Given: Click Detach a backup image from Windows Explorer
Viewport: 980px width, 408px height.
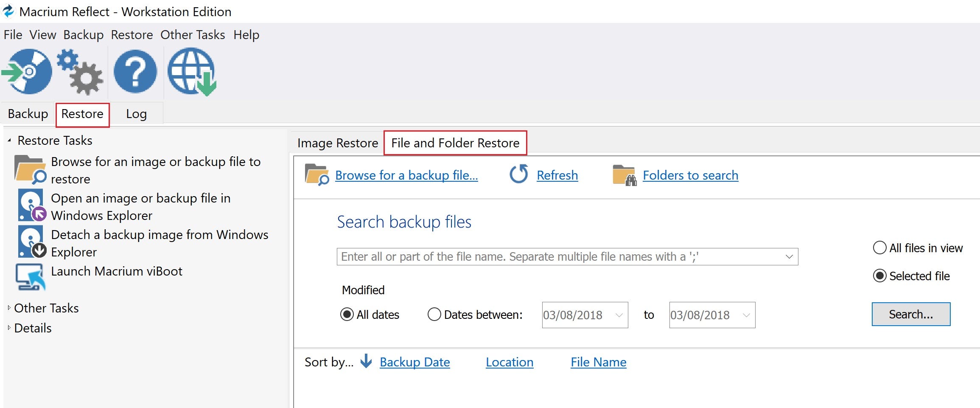Looking at the screenshot, I should (x=160, y=243).
